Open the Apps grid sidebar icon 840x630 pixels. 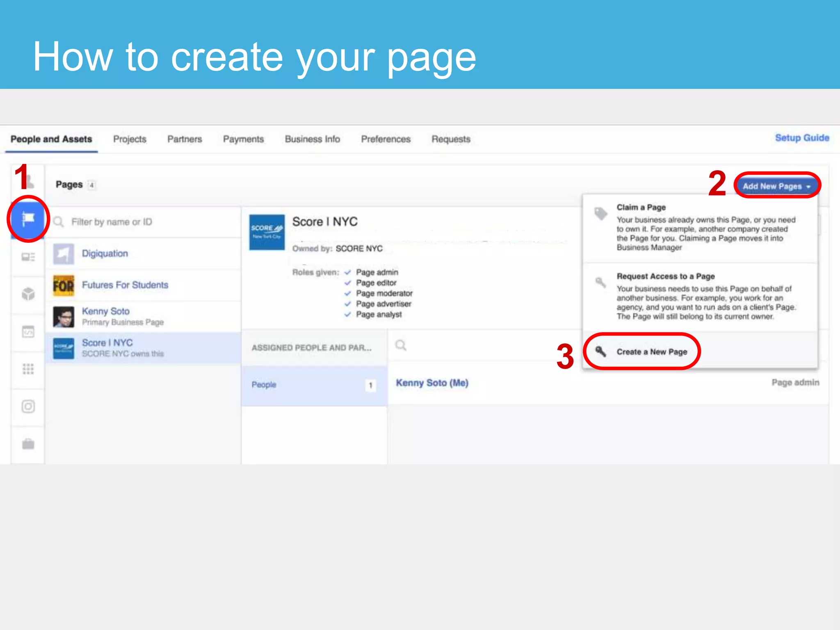click(28, 369)
